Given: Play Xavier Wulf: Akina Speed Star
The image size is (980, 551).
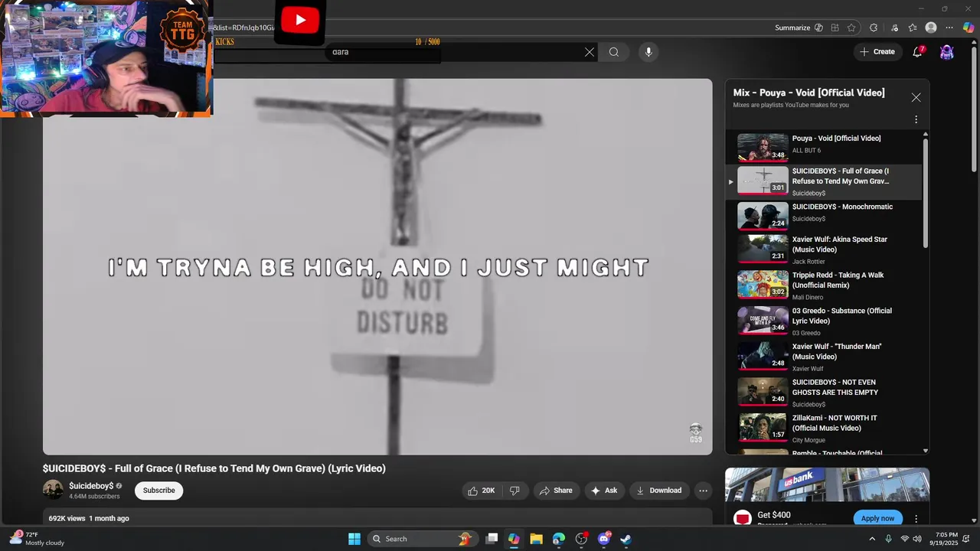Looking at the screenshot, I should click(825, 249).
